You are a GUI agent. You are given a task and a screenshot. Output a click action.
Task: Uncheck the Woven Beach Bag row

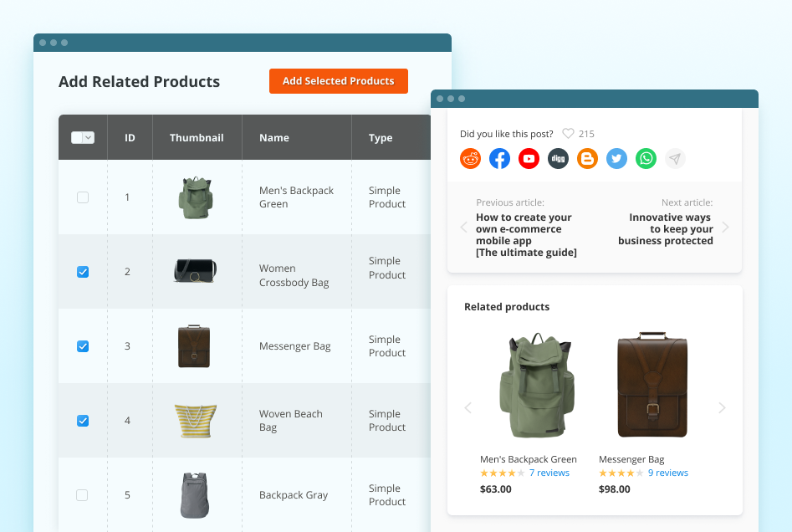(82, 421)
